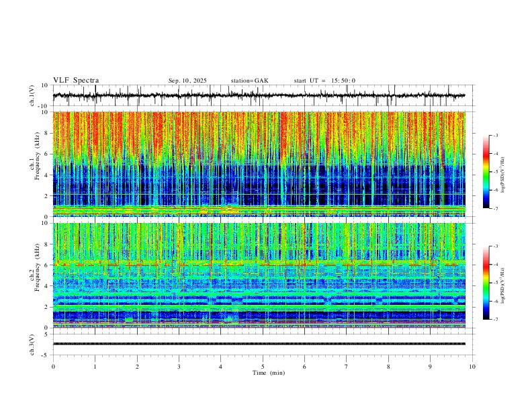The image size is (532, 411).
Task: Click the "3" tick on the Time axis
Action: tap(179, 367)
